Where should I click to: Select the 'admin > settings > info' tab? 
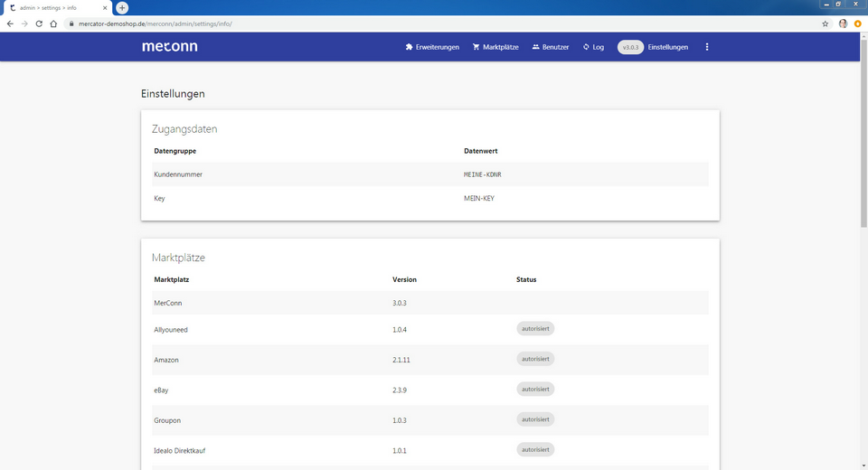point(58,8)
